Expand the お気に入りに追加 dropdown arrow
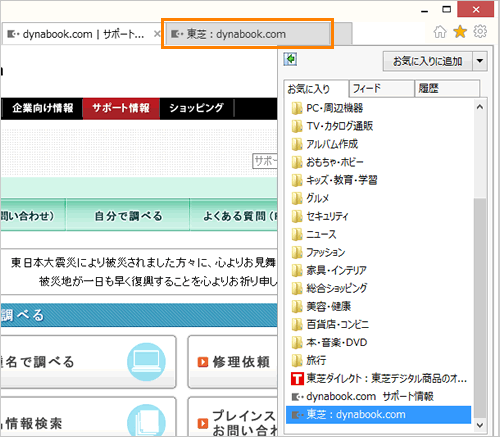 point(480,61)
